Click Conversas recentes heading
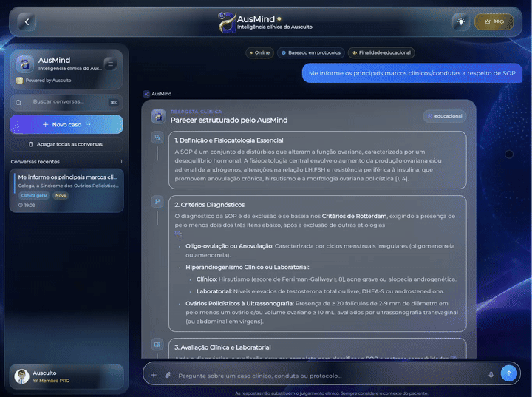 tap(35, 162)
